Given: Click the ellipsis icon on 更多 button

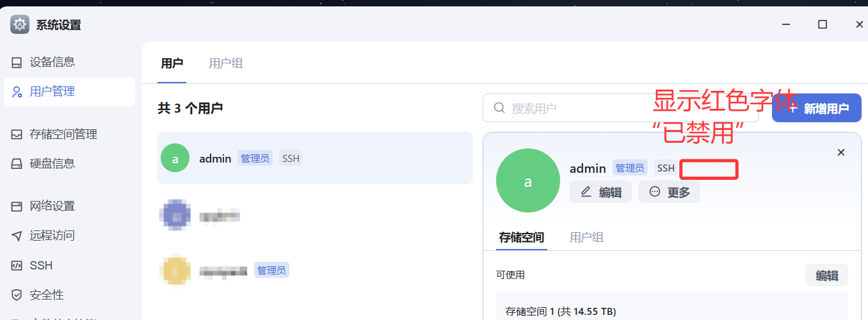Looking at the screenshot, I should [654, 191].
